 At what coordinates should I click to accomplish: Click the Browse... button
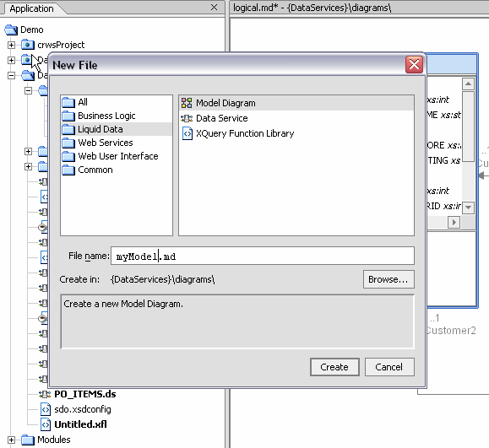[x=388, y=279]
